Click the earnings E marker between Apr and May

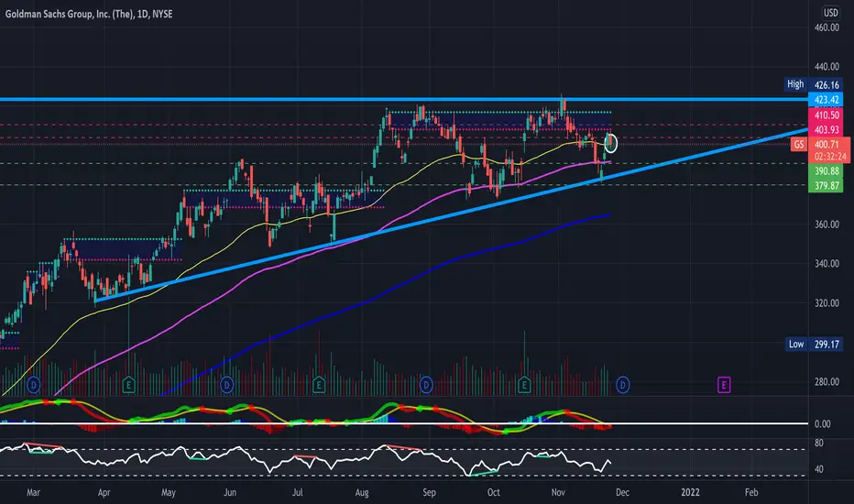tap(128, 385)
